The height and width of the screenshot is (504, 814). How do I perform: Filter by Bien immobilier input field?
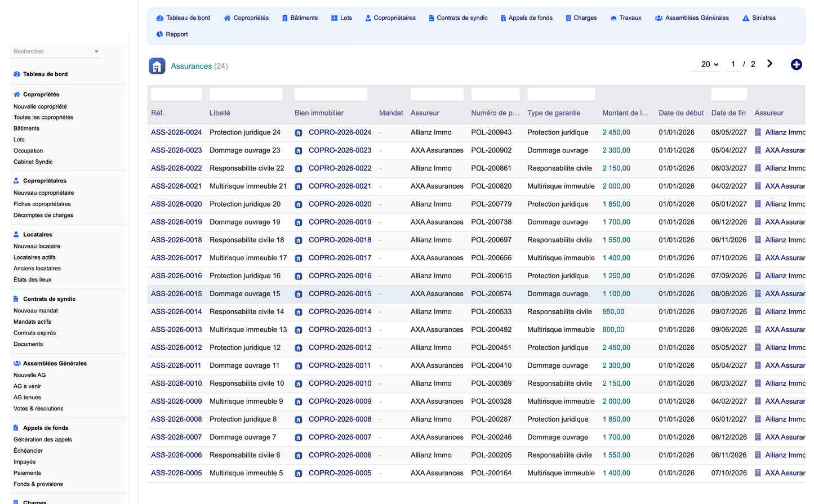(331, 94)
